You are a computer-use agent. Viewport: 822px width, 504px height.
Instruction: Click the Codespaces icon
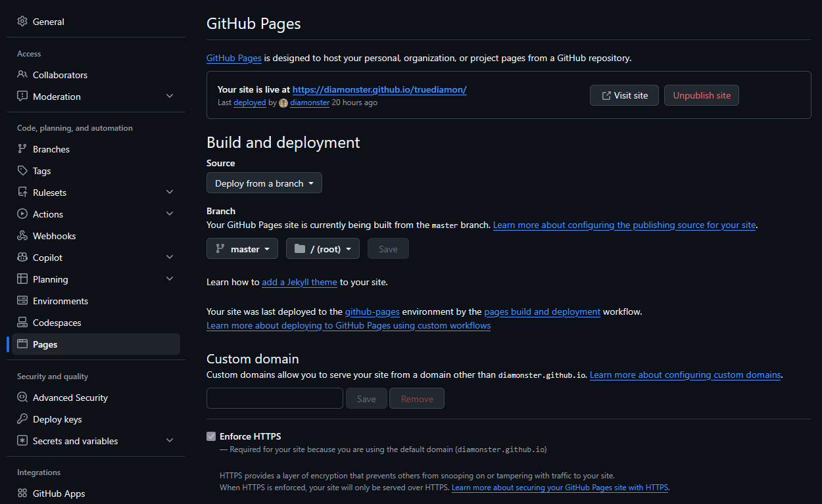[22, 323]
